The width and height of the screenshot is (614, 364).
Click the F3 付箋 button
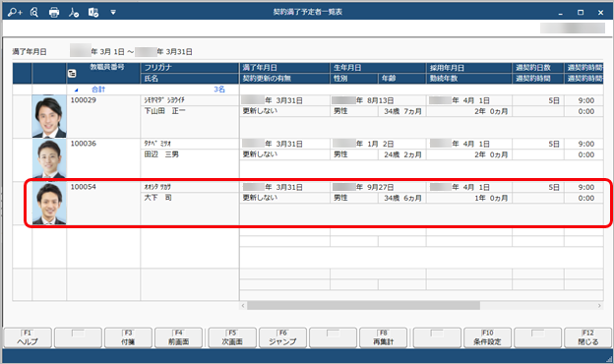128,337
